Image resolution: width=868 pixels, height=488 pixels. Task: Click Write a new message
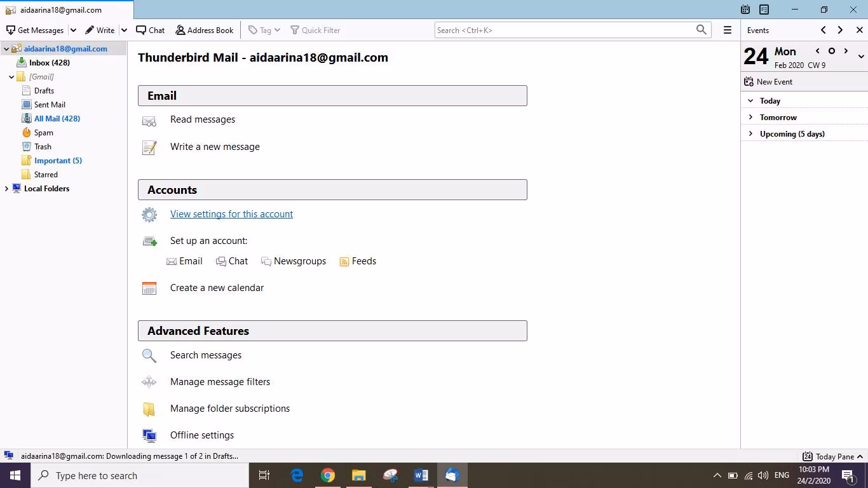tap(215, 147)
